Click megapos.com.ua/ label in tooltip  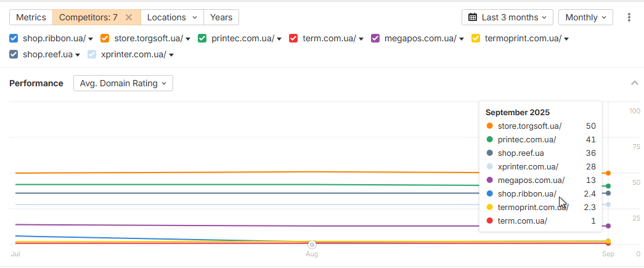[x=531, y=180]
